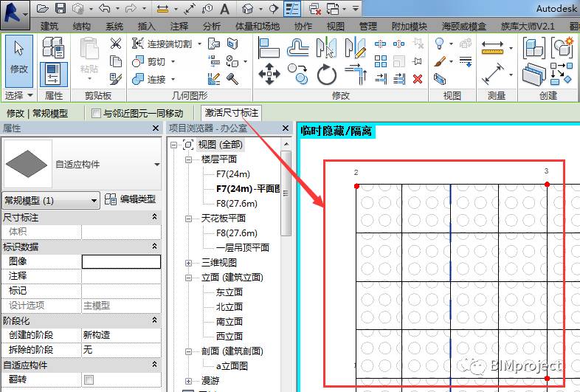
Task: Enable move with nearby elements checkbox
Action: (x=96, y=113)
